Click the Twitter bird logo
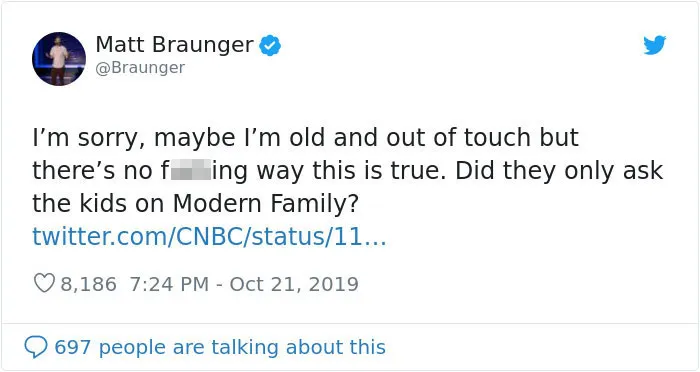The width and height of the screenshot is (700, 372). pyautogui.click(x=654, y=45)
